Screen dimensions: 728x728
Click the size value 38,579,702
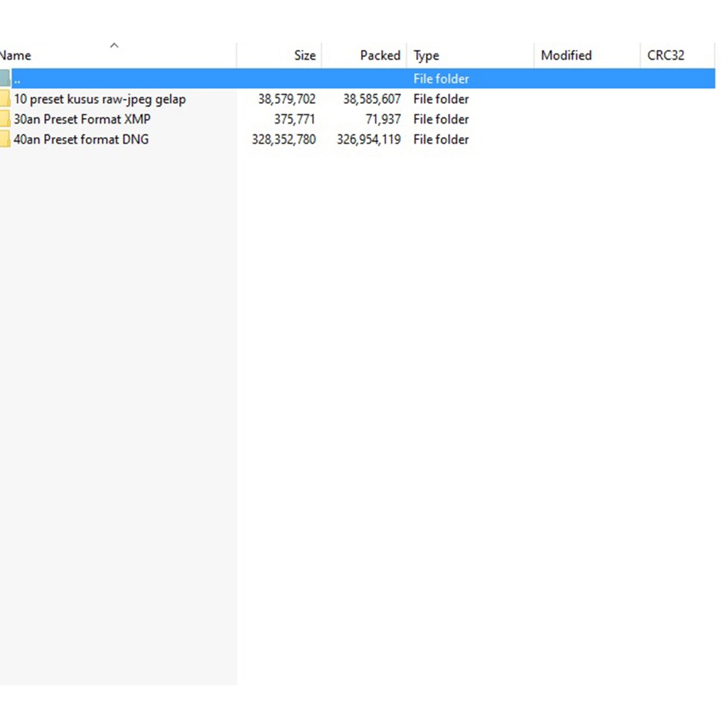tap(287, 100)
